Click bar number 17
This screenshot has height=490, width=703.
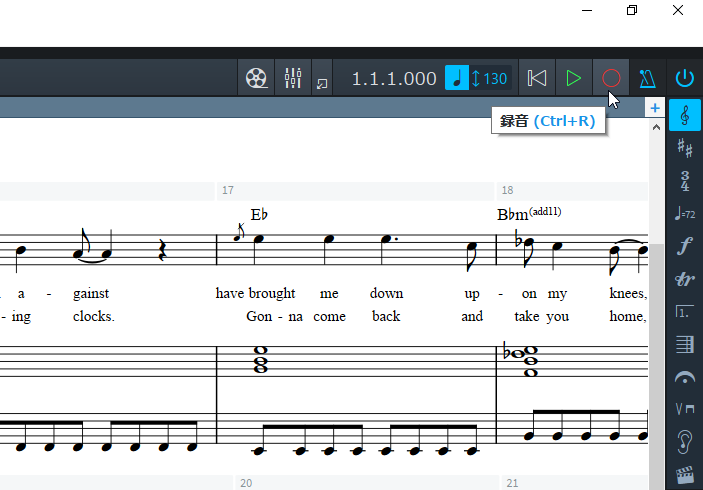coord(228,191)
